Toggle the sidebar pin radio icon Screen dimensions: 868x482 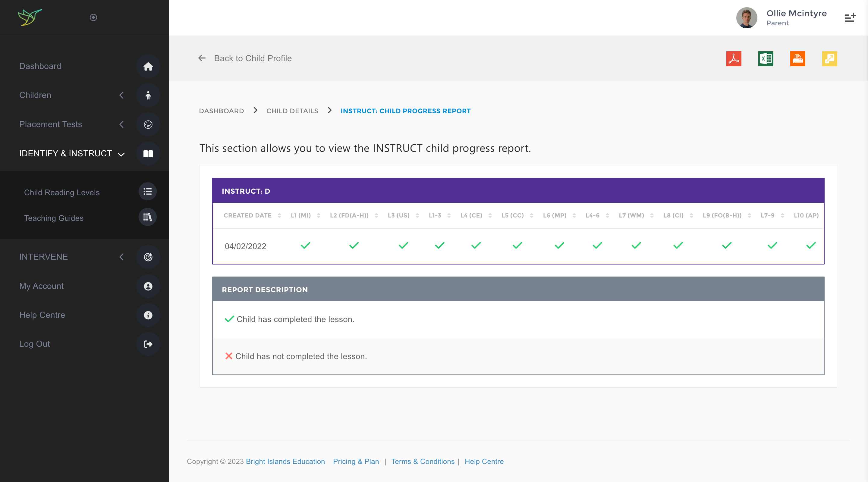click(x=93, y=17)
